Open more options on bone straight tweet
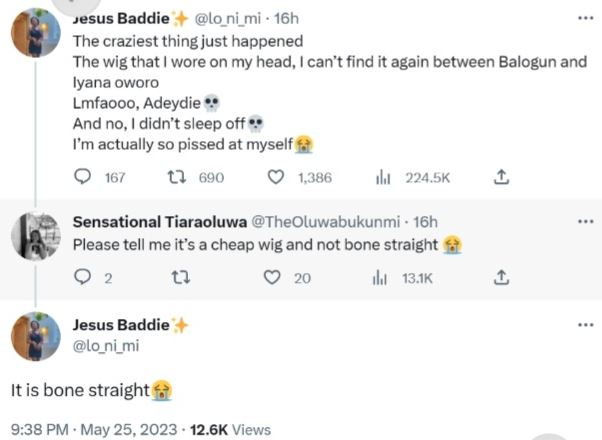Viewport: 602px width, 440px height. tap(585, 326)
